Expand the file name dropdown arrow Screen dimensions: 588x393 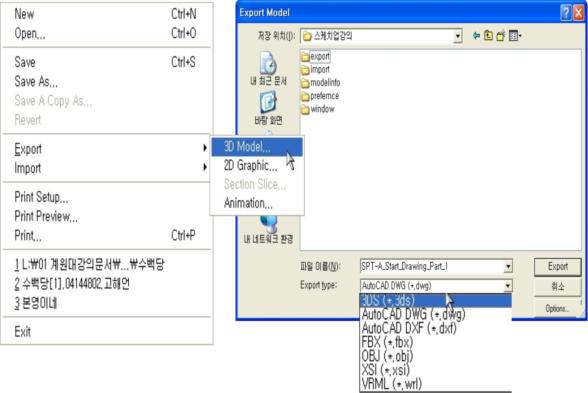(x=508, y=267)
